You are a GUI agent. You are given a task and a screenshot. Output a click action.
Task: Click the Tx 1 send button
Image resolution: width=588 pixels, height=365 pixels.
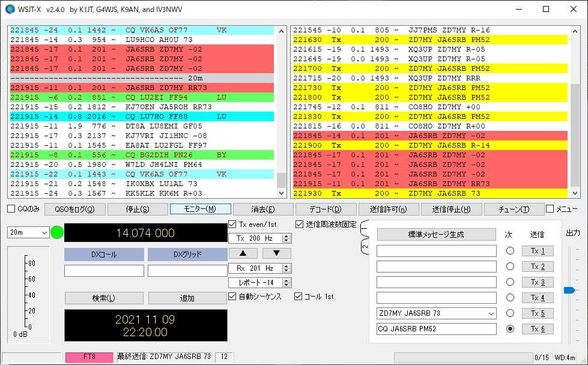(x=538, y=251)
